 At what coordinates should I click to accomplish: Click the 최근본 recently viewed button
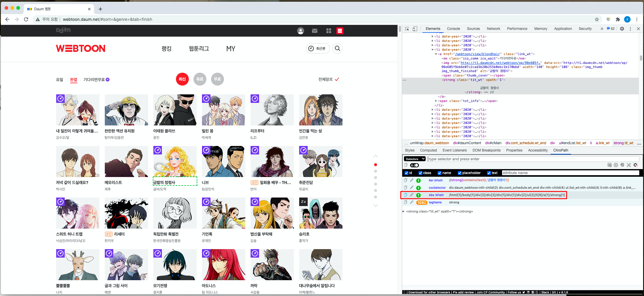coord(318,48)
